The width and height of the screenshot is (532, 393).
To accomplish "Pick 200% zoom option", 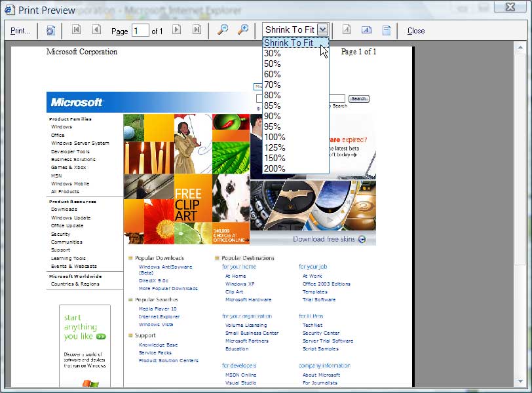I will 295,168.
